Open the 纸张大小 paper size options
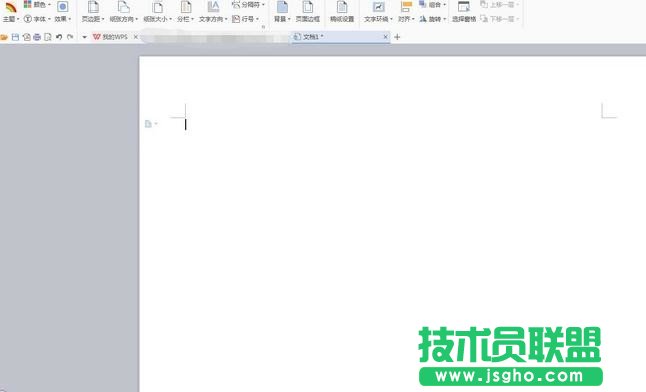 158,12
